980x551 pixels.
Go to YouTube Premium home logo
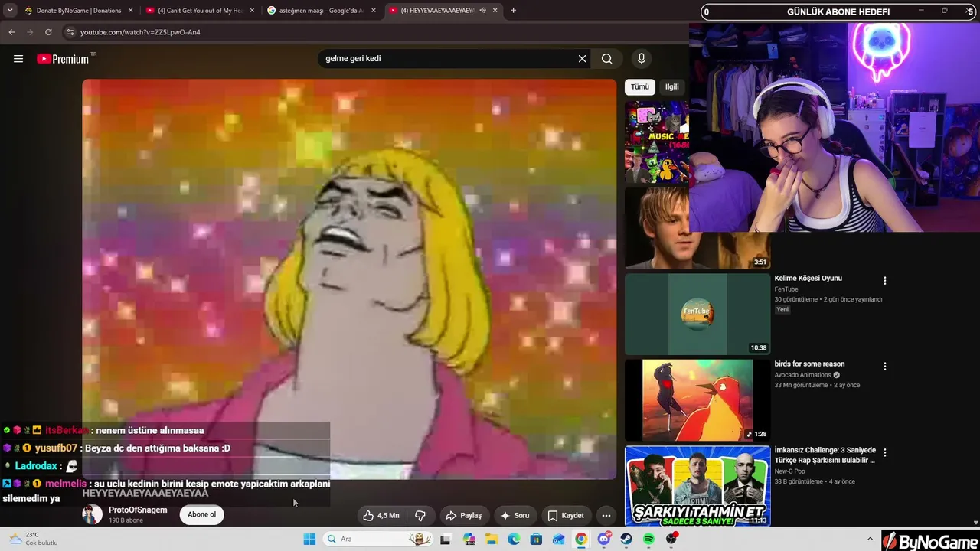pos(63,59)
